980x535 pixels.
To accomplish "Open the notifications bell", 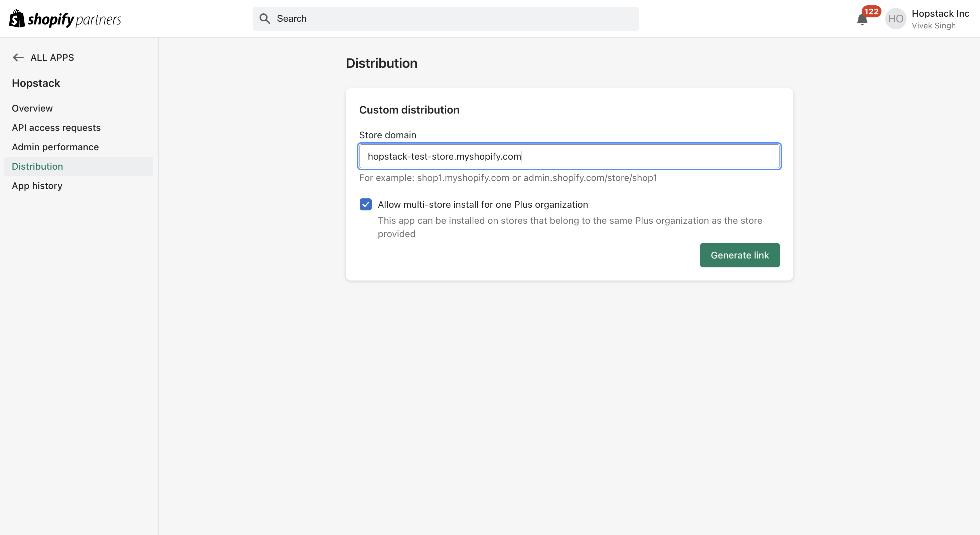I will 862,19.
